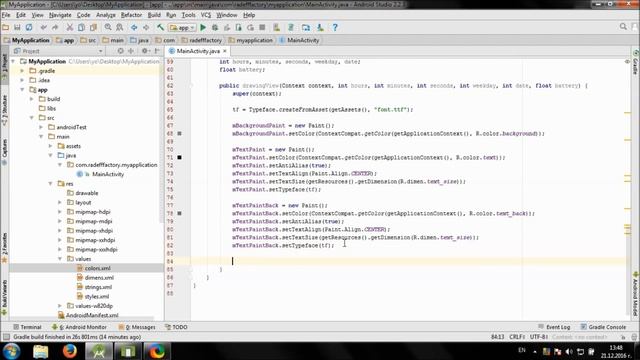
Task: Click the Save All toolbar icon
Action: [17, 27]
